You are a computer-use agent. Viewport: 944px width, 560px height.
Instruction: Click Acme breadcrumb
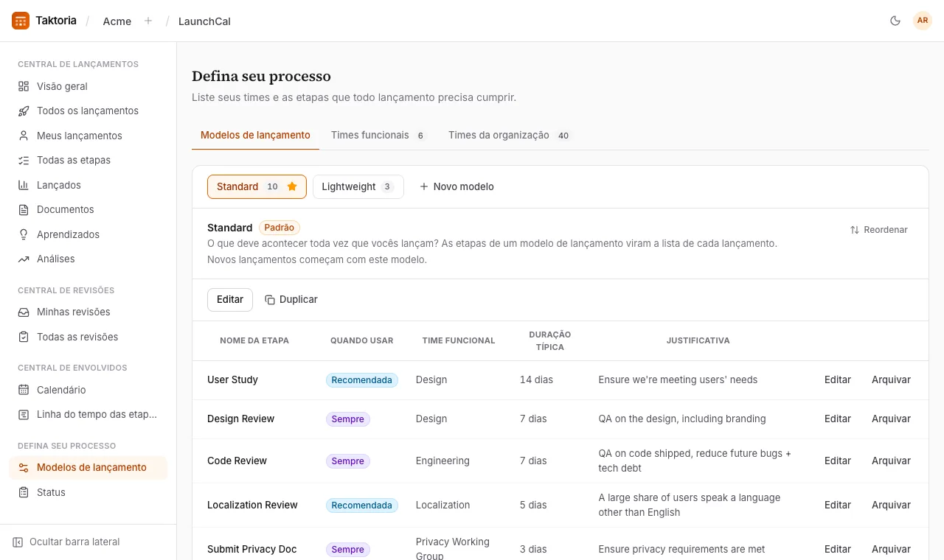tap(117, 21)
